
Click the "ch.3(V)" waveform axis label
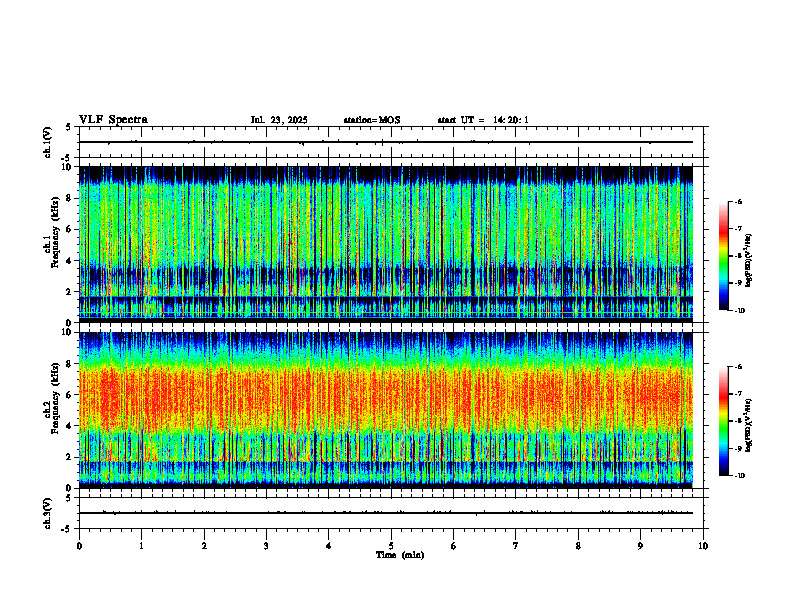tap(47, 513)
